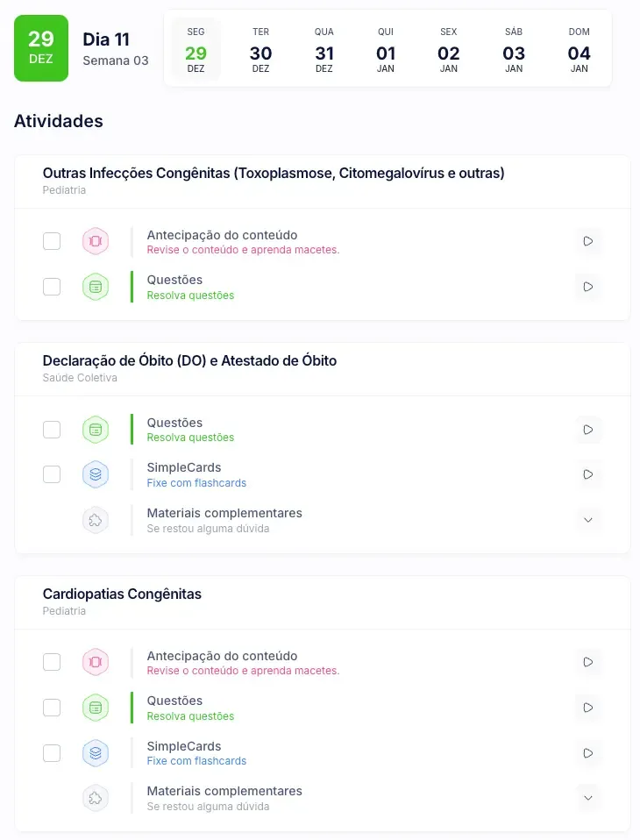
Task: Click the Materiais complementares puzzle icon under Declaração de Óbito
Action: pos(96,520)
